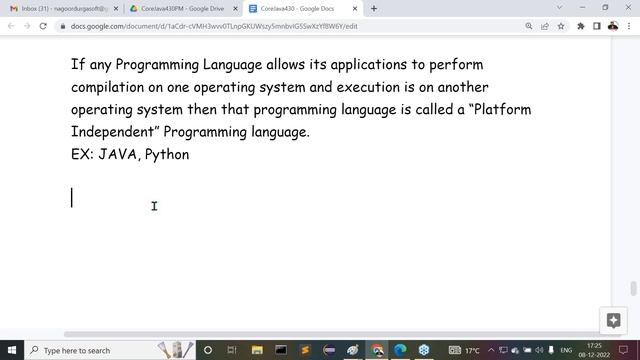The height and width of the screenshot is (360, 640).
Task: Reload the current page
Action: pyautogui.click(x=43, y=26)
